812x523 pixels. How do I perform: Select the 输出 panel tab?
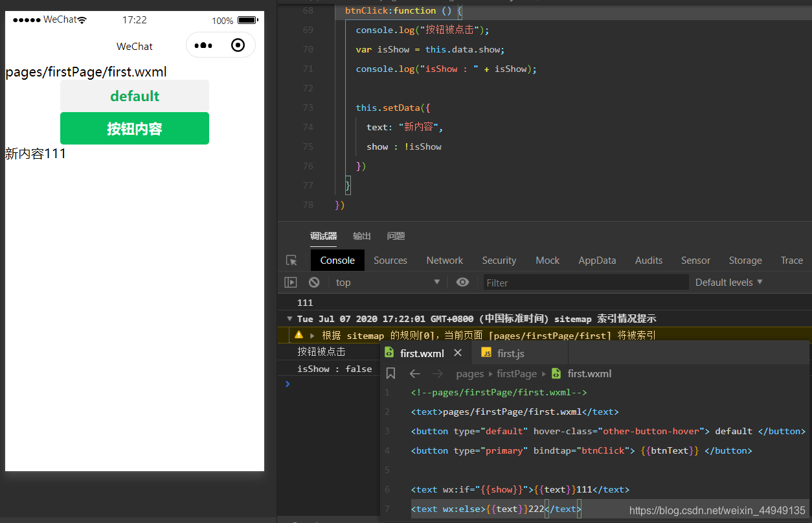(x=362, y=236)
